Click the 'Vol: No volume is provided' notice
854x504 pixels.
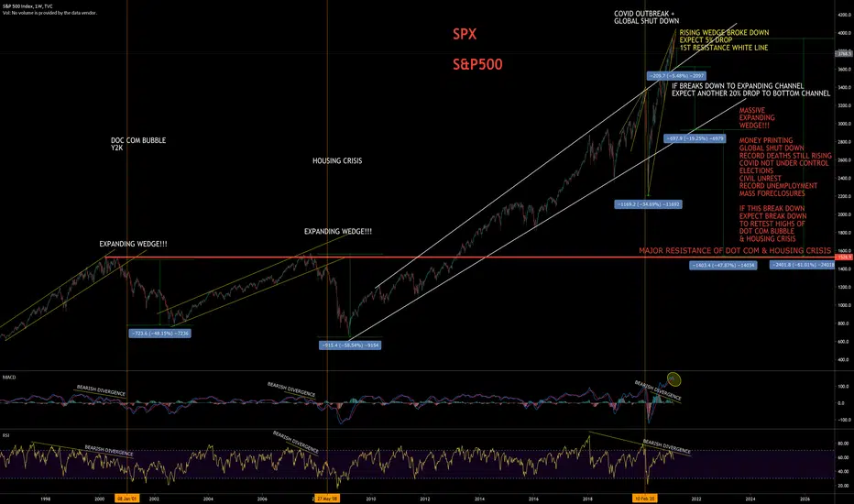tap(49, 13)
